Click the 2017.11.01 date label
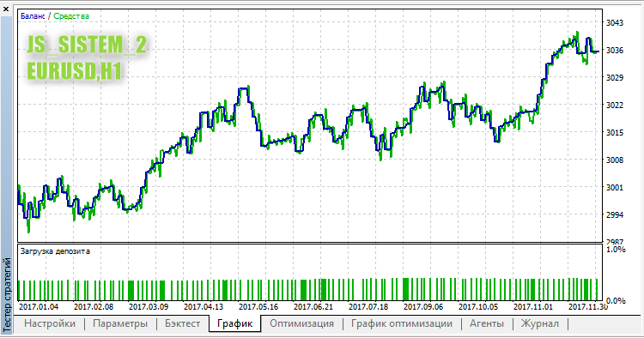The image size is (644, 338). coord(533,307)
